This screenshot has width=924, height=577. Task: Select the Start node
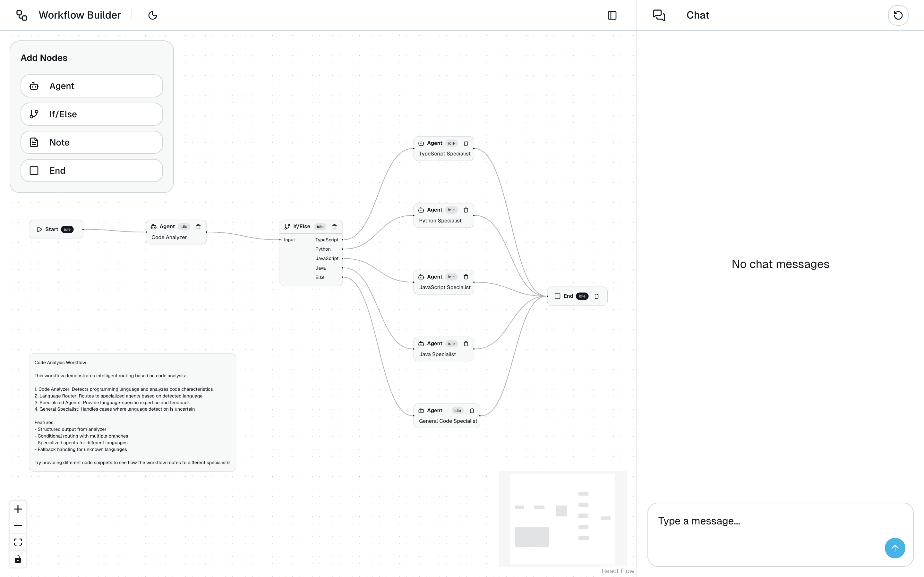[x=52, y=229]
